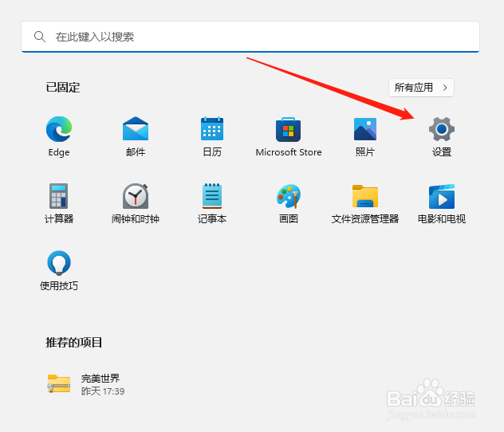Open the 计算器 calculator app
The height and width of the screenshot is (432, 504).
(59, 196)
